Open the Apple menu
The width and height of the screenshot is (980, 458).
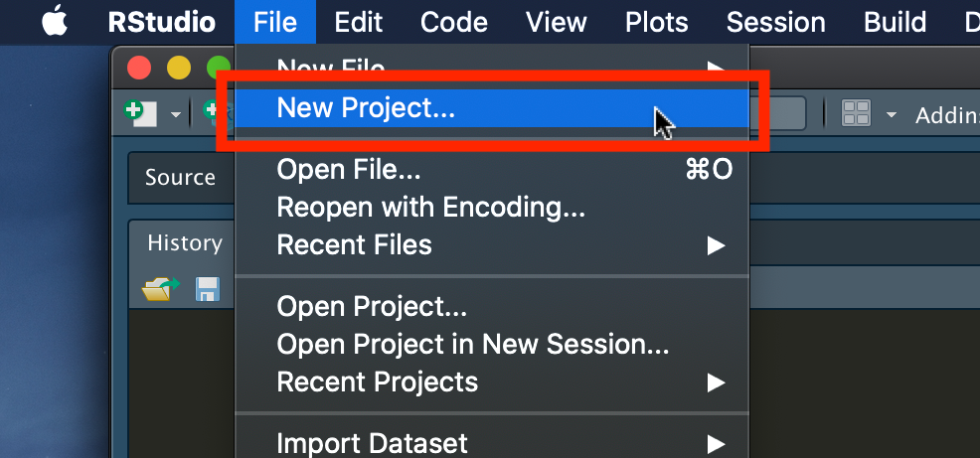click(x=55, y=22)
